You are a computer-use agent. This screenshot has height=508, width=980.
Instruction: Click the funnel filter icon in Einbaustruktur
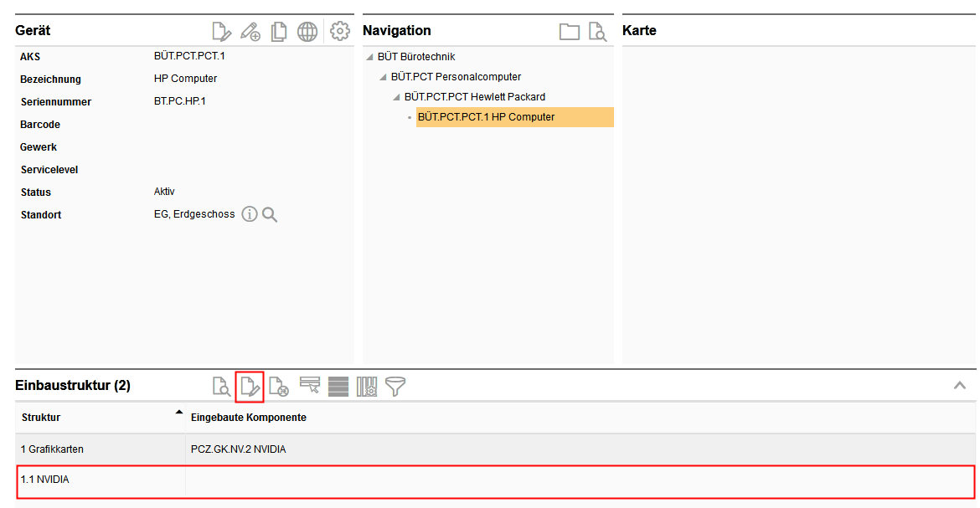[x=395, y=387]
